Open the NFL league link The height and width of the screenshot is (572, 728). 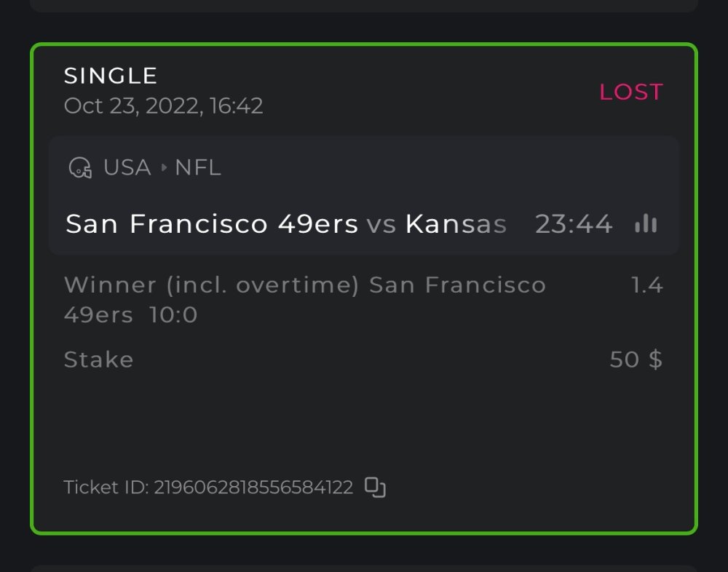click(x=197, y=168)
